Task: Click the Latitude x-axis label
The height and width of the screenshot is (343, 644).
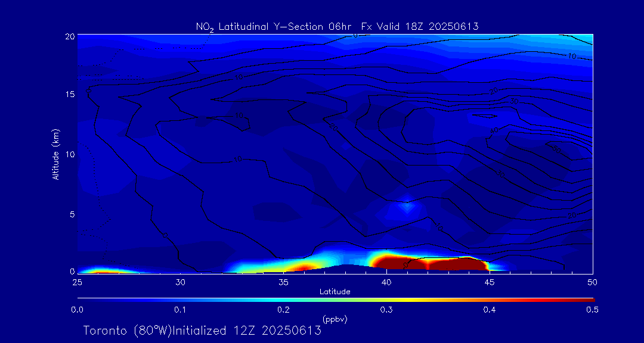Action: tap(335, 291)
